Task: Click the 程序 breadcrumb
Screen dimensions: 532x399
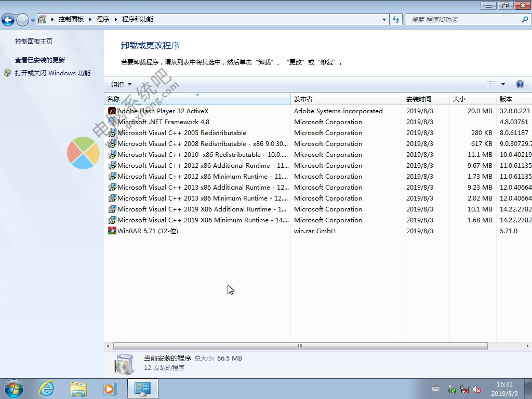Action: tap(103, 19)
